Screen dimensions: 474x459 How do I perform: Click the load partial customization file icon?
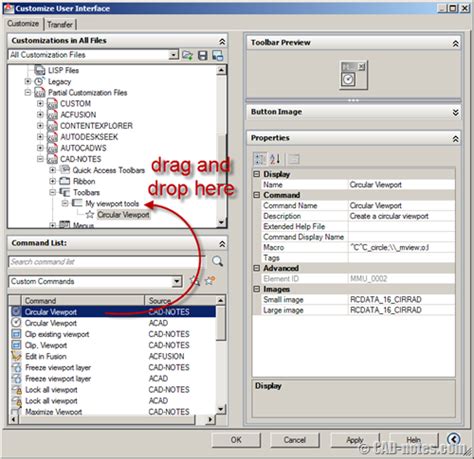(x=188, y=55)
